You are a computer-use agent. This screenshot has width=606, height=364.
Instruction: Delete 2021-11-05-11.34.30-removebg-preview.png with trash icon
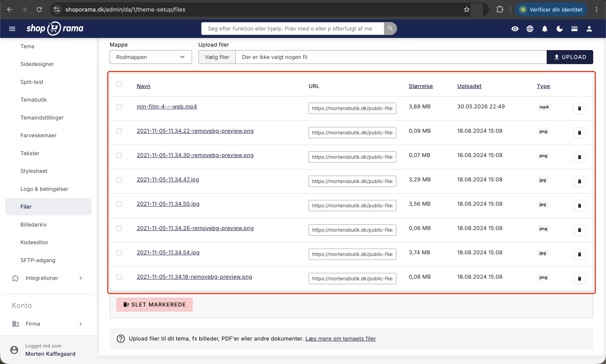tap(579, 157)
